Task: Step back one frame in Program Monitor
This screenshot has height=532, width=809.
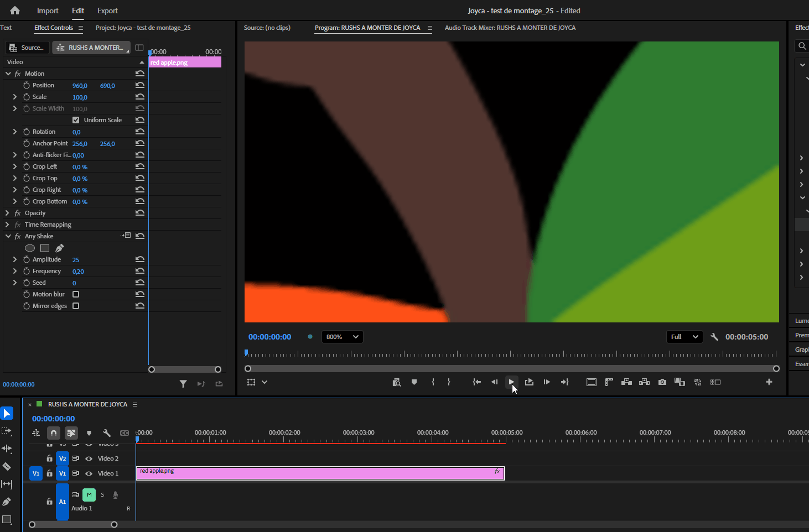Action: pyautogui.click(x=494, y=382)
